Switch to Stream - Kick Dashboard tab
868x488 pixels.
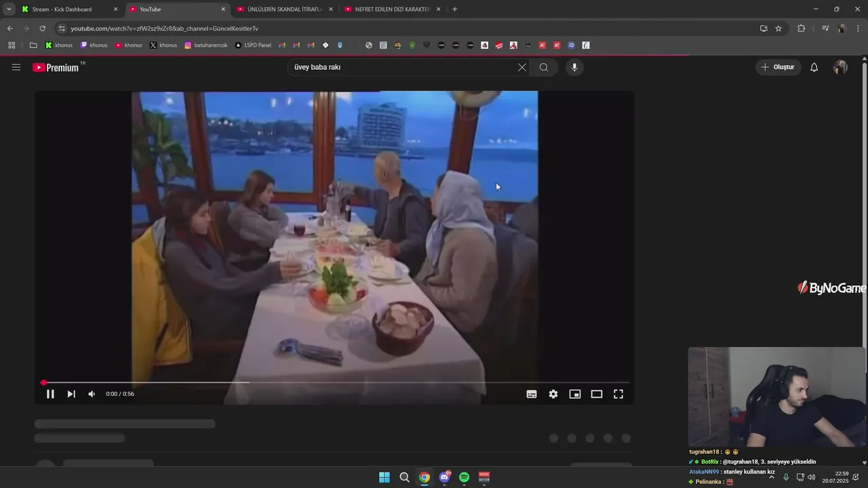point(70,9)
